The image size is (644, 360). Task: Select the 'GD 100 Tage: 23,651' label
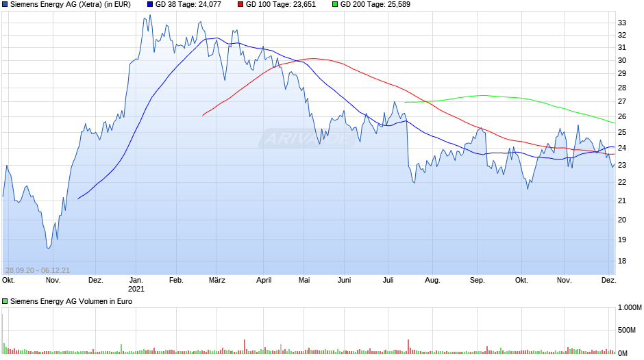click(x=280, y=5)
